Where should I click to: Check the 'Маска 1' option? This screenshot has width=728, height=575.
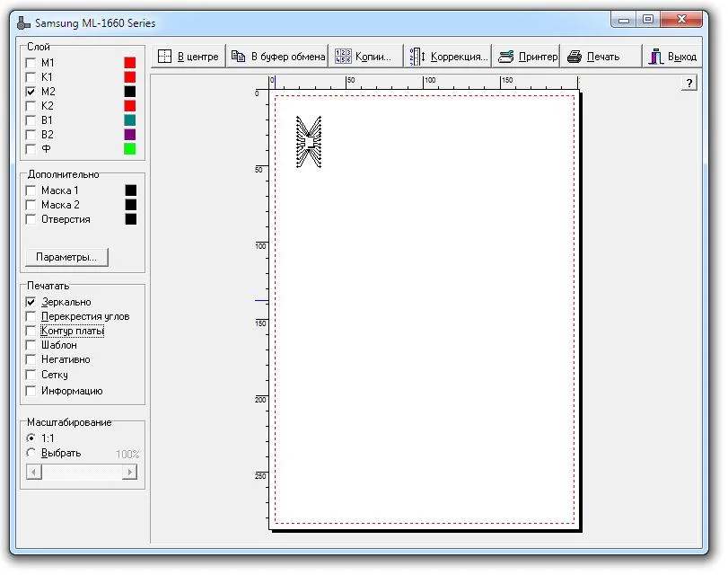pyautogui.click(x=31, y=190)
